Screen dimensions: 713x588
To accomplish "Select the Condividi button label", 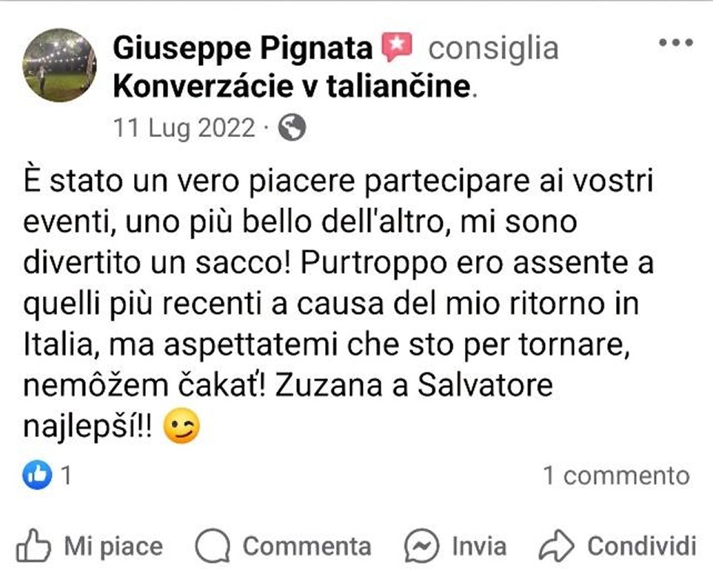I will click(x=642, y=547).
